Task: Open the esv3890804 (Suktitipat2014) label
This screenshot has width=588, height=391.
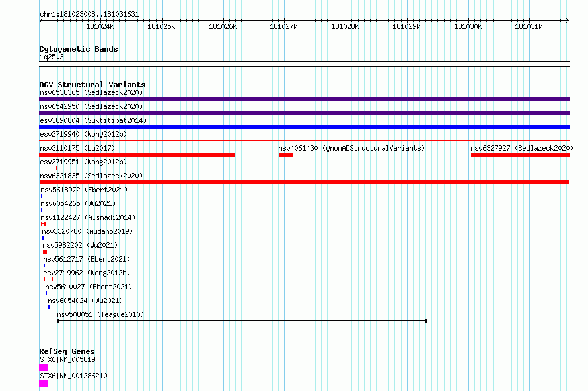Action: pos(93,120)
